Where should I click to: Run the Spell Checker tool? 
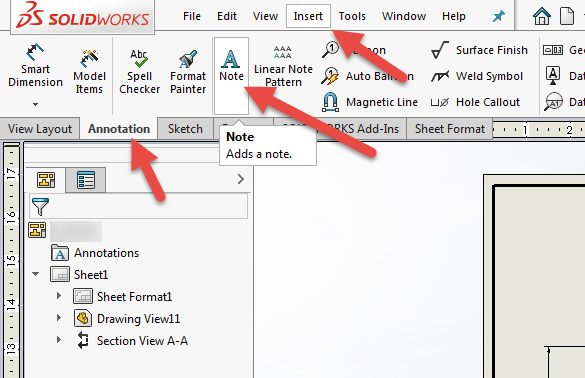[139, 72]
